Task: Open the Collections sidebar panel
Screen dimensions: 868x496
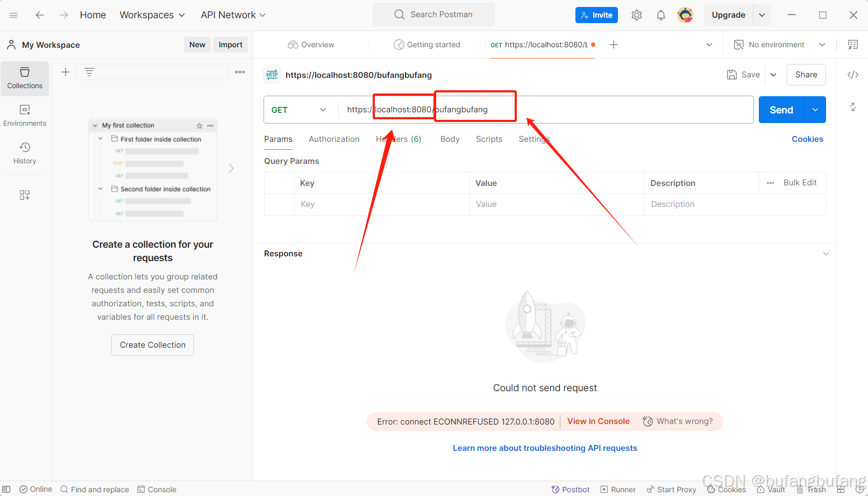Action: pos(25,78)
